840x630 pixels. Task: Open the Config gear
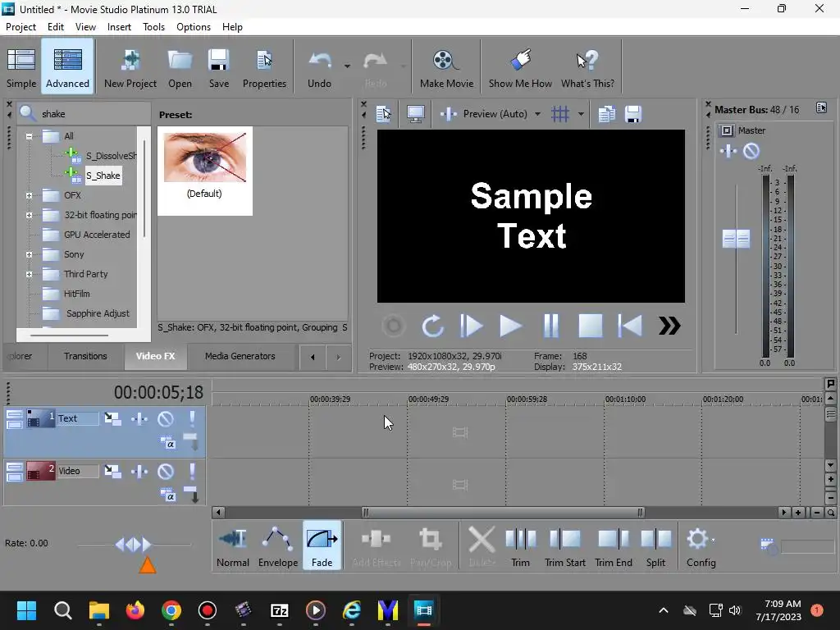701,546
